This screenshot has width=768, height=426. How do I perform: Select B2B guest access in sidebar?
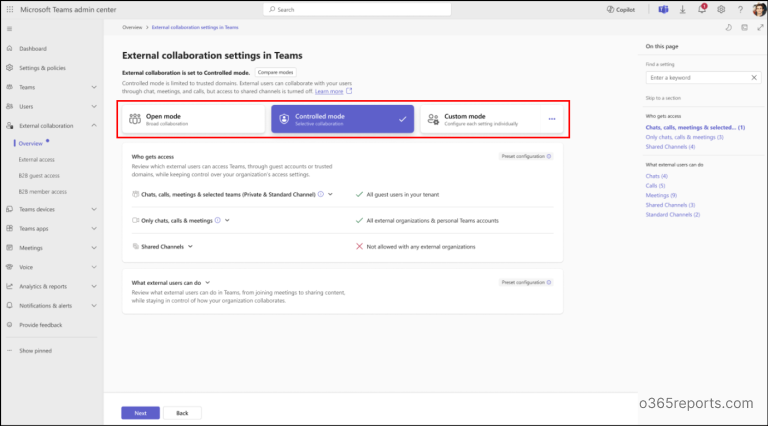(x=39, y=176)
